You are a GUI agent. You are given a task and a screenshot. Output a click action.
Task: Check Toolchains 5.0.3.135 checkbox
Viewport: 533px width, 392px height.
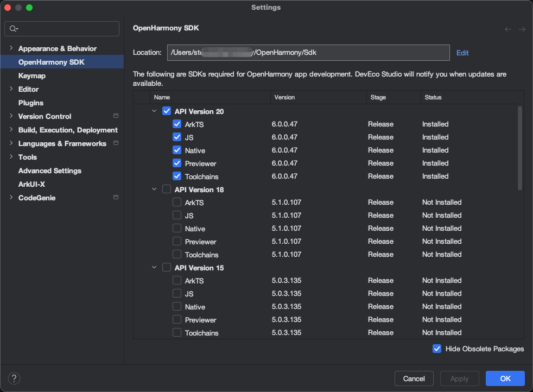click(x=177, y=332)
